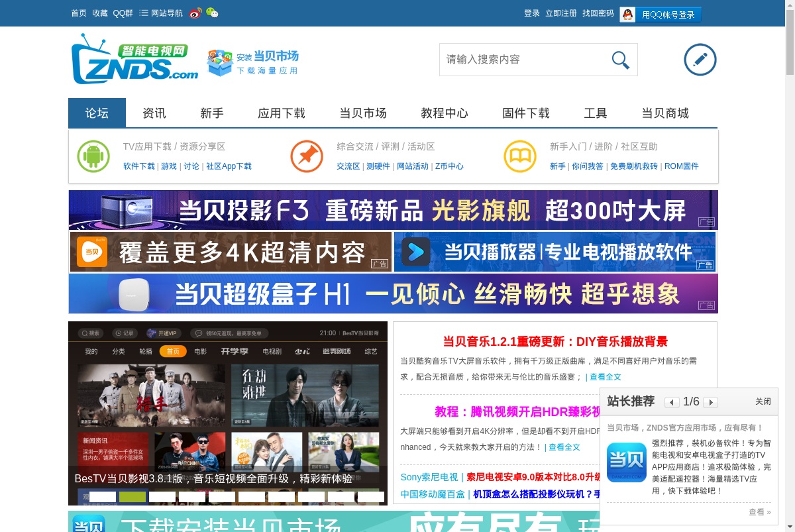Image resolution: width=795 pixels, height=532 pixels.
Task: Open the 中国移动魔百盒 category link
Action: coord(433,494)
